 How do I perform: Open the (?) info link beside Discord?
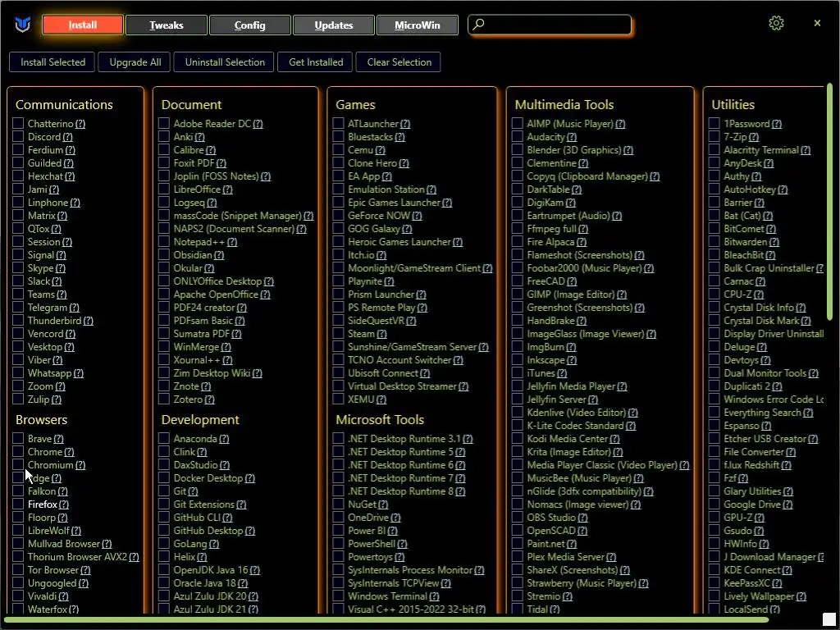[67, 137]
